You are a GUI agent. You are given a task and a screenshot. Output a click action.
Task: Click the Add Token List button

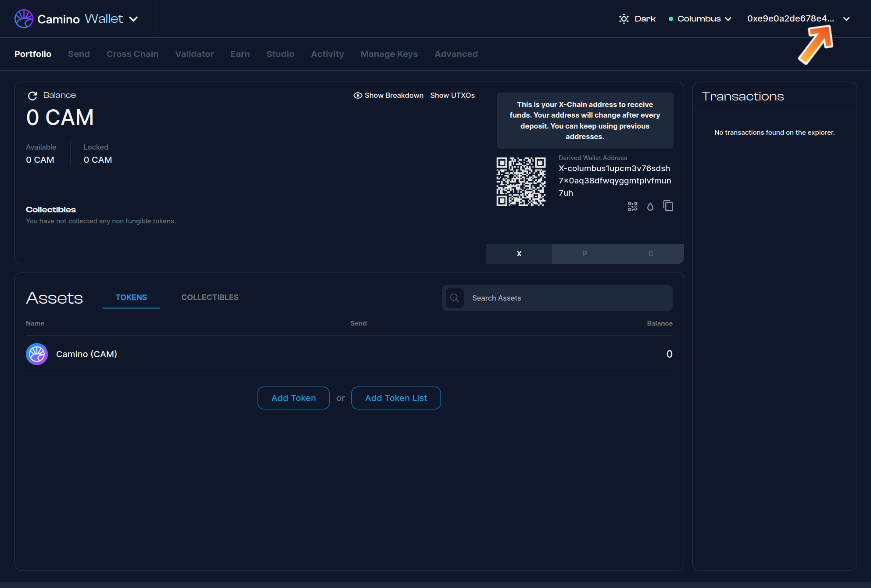(x=396, y=398)
